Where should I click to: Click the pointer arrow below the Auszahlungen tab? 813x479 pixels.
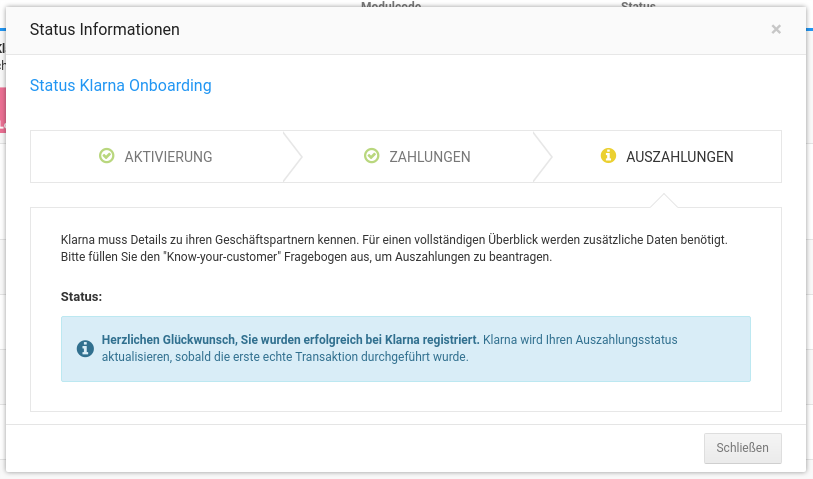point(663,200)
